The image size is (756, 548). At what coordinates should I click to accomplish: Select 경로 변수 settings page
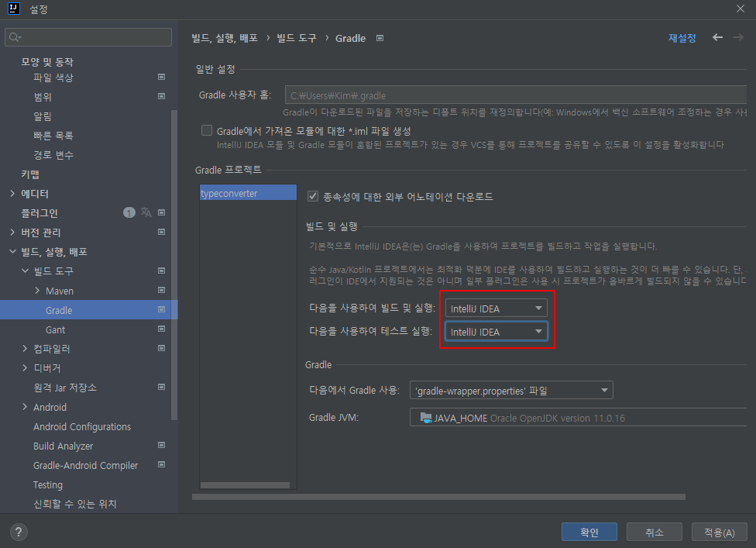(x=53, y=155)
